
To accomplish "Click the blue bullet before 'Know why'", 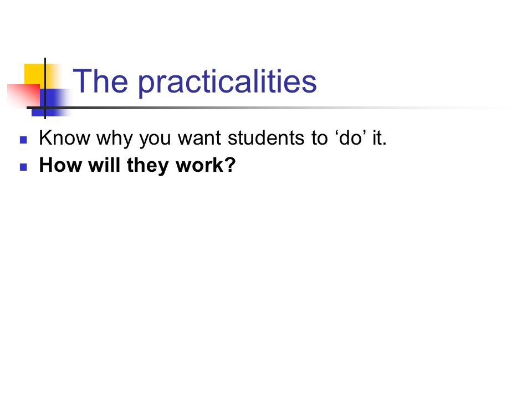I will (23, 140).
